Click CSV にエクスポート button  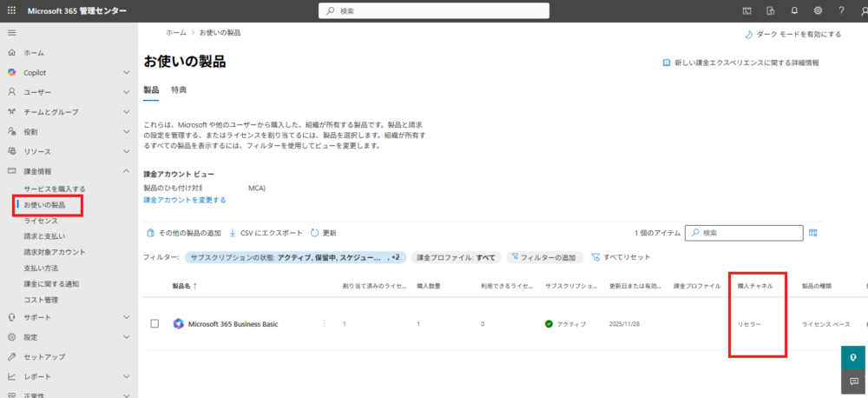(266, 233)
